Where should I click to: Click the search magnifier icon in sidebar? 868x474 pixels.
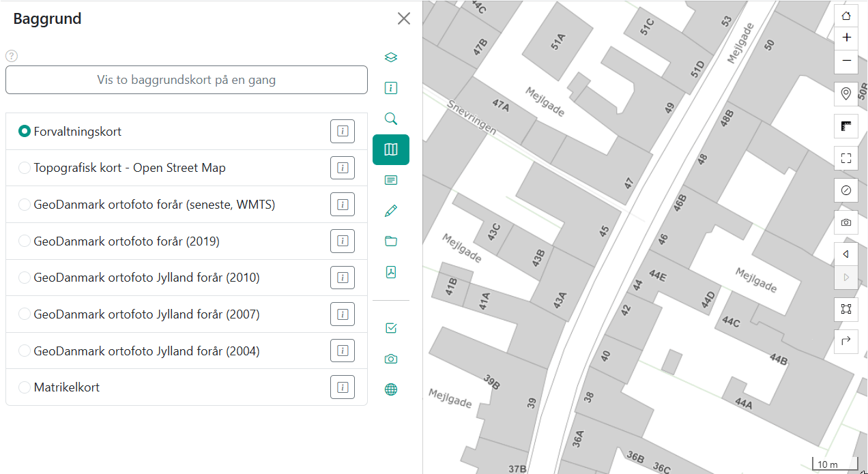coord(391,119)
